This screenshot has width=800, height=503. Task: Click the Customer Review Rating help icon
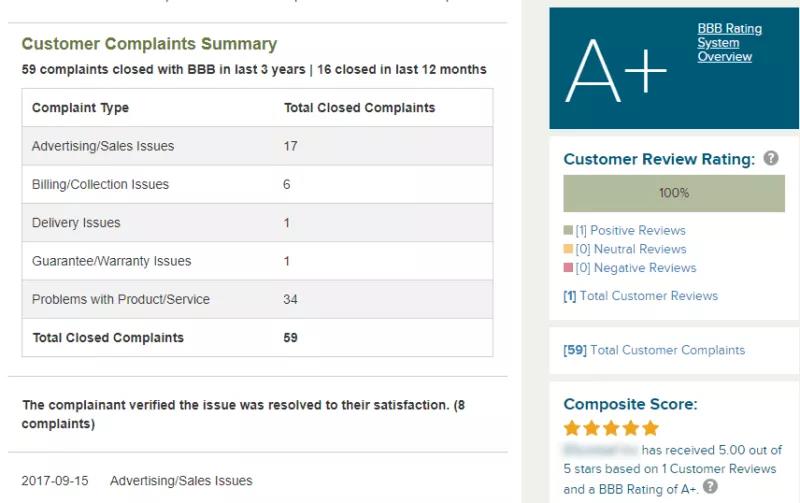[771, 159]
